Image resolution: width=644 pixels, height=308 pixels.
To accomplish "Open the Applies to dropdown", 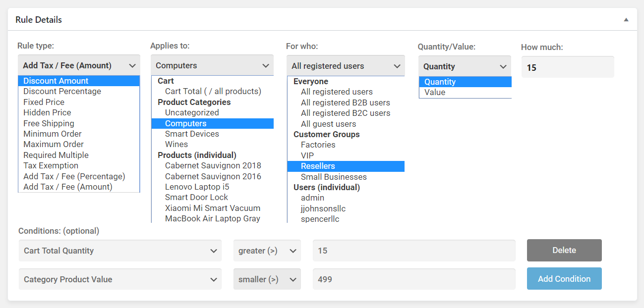I will [212, 65].
